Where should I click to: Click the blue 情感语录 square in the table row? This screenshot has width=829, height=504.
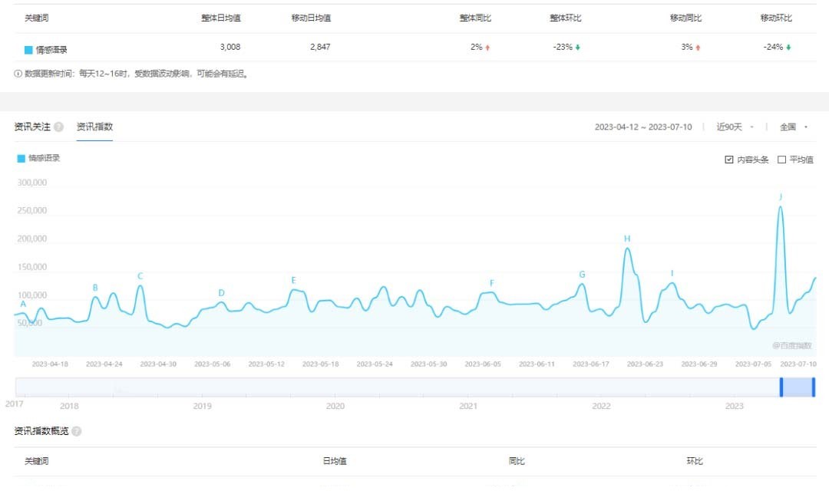coord(28,50)
